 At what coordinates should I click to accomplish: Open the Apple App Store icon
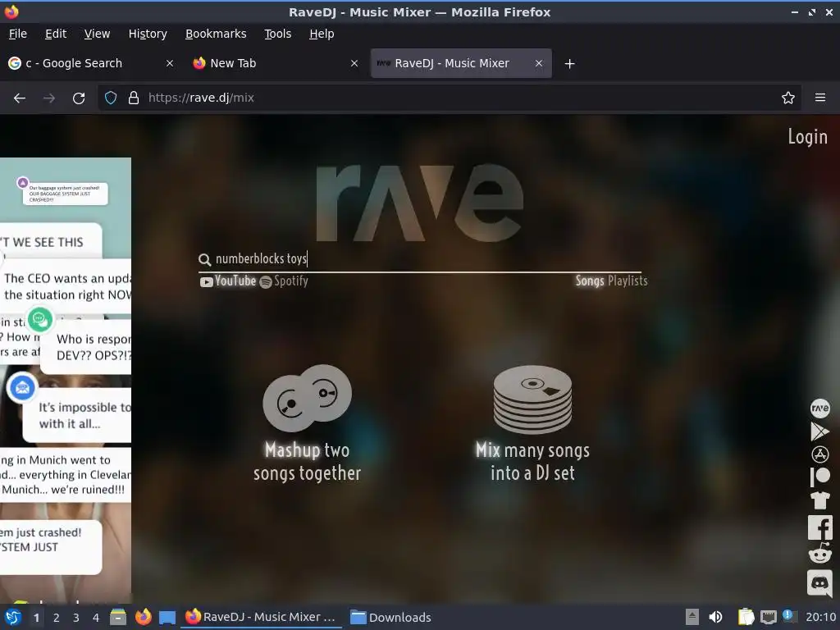819,454
